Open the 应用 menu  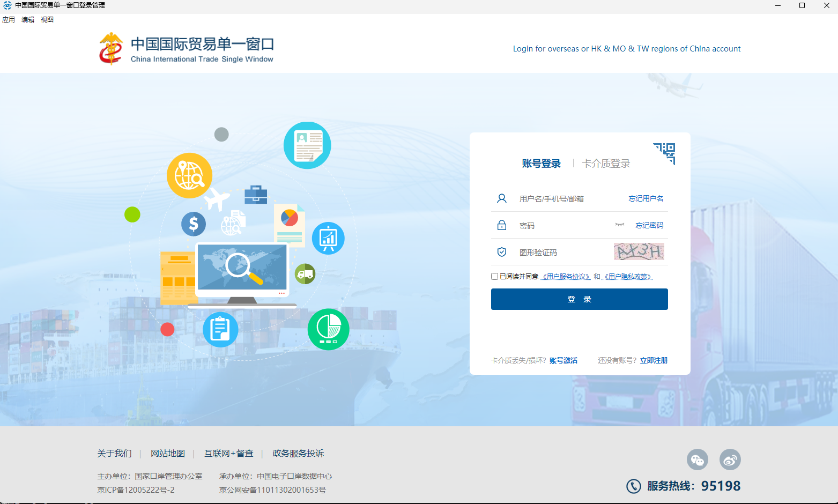tap(9, 20)
